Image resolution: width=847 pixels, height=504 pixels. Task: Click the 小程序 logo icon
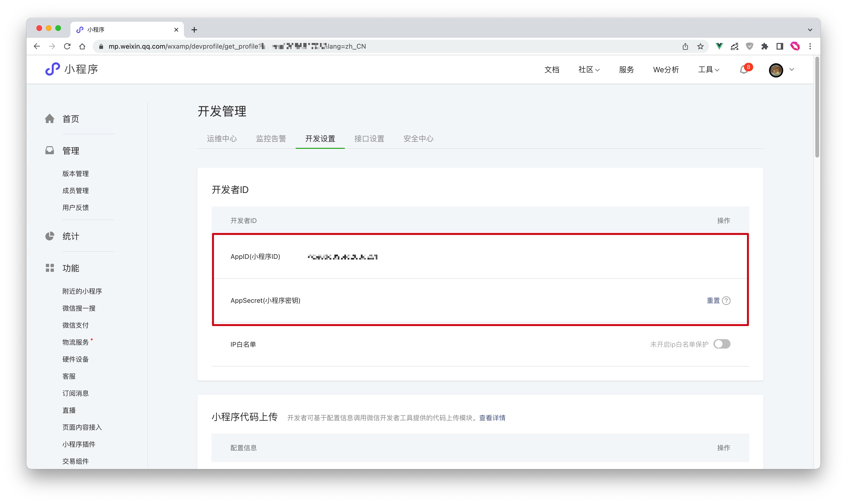[53, 69]
